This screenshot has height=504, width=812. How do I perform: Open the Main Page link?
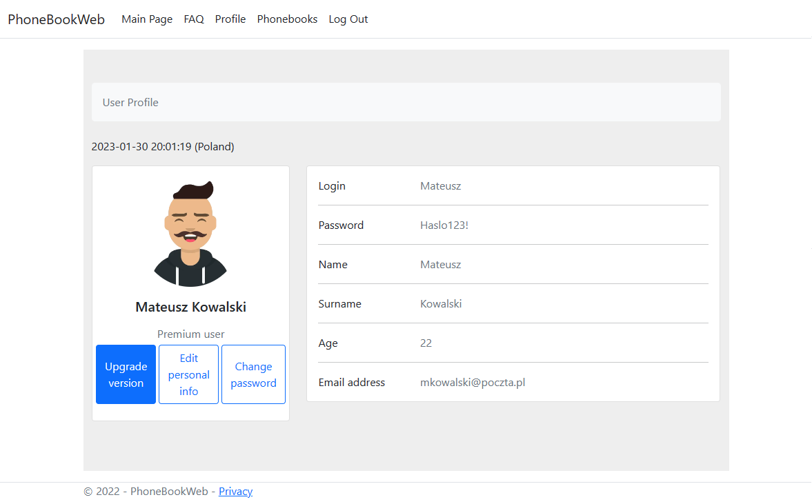[x=147, y=19]
